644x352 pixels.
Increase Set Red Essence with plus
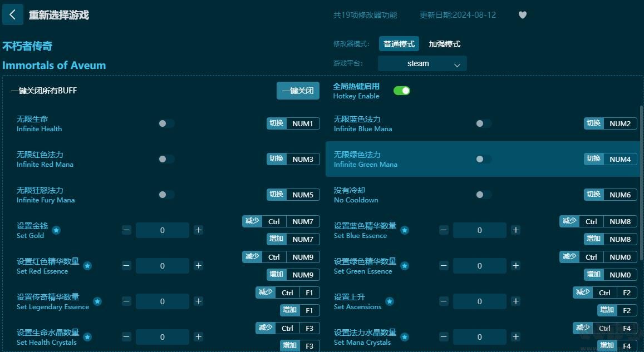pyautogui.click(x=198, y=266)
